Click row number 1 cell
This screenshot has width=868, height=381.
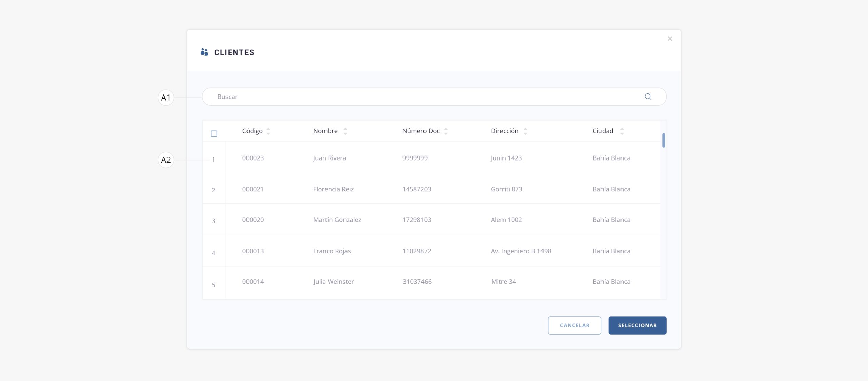(213, 160)
